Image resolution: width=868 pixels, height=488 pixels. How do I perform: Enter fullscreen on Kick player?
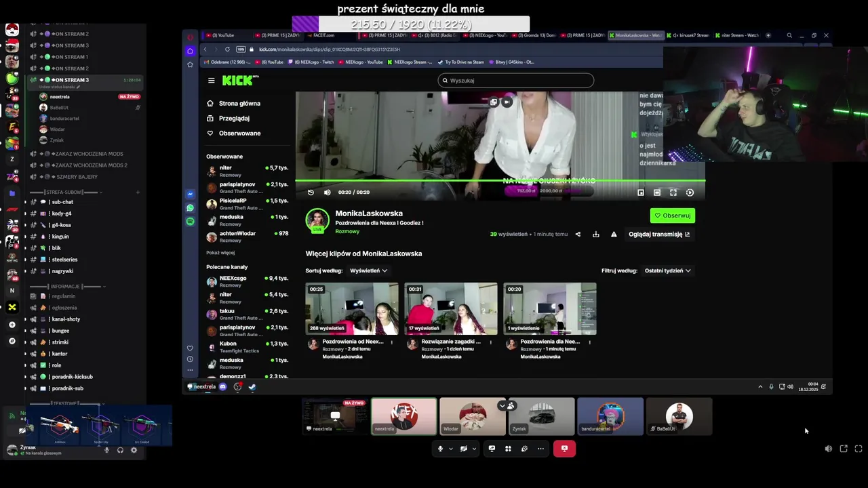pyautogui.click(x=673, y=192)
